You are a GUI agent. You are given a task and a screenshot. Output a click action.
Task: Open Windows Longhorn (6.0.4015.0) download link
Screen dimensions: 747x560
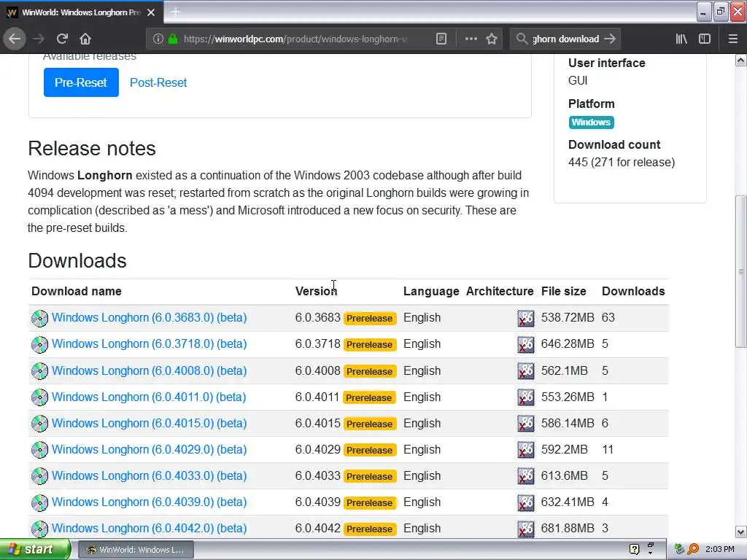point(149,423)
